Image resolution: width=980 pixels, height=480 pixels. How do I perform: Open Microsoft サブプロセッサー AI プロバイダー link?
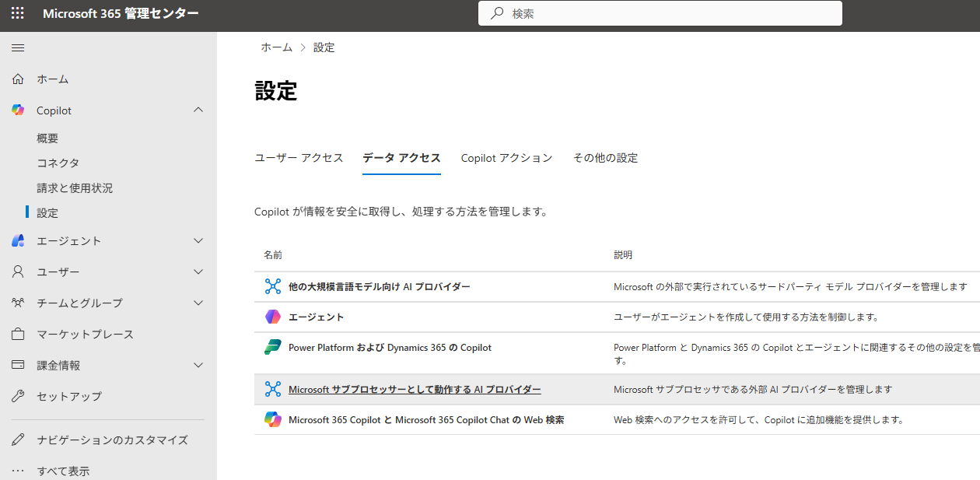click(x=415, y=390)
